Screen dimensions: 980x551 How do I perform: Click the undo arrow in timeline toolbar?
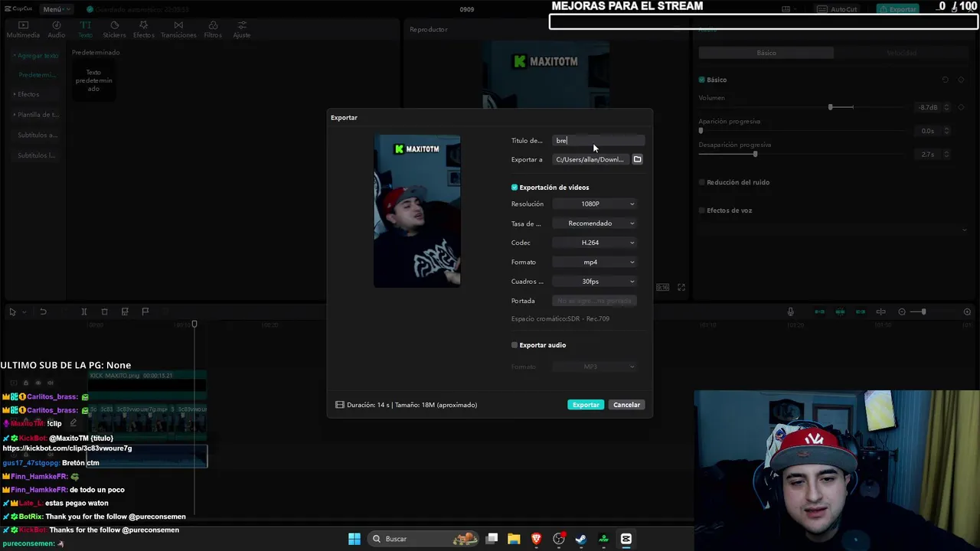pos(43,311)
